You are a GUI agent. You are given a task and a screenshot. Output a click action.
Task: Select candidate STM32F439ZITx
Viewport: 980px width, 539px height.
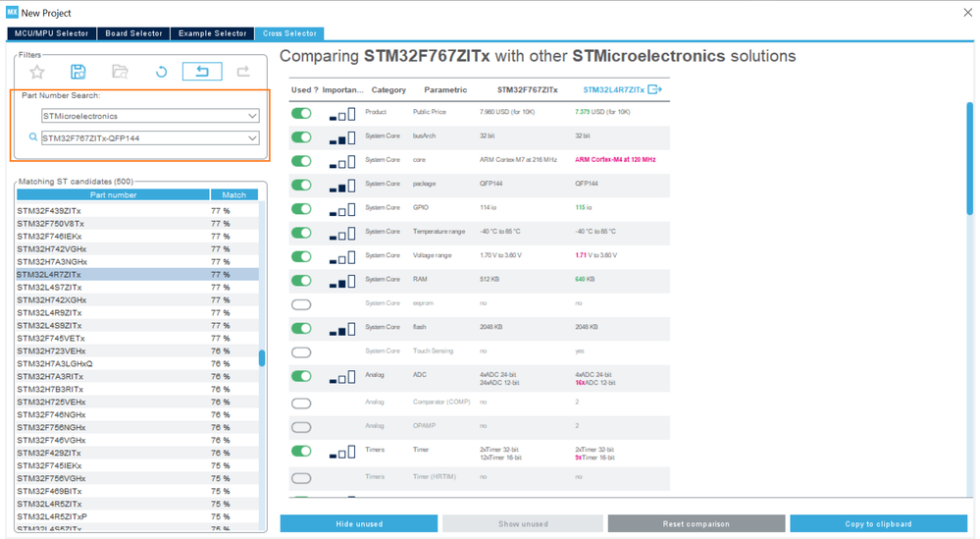click(x=137, y=211)
